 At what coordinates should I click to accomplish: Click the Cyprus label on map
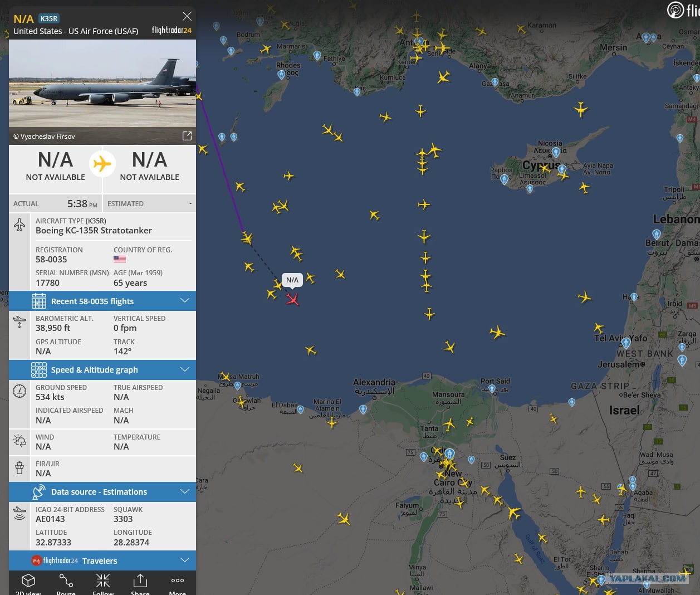click(541, 165)
